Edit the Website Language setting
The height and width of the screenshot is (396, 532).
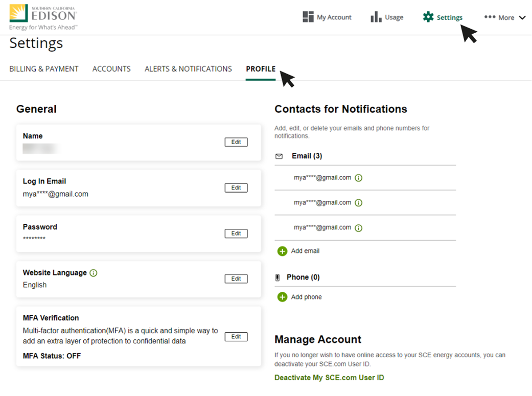[x=236, y=278]
